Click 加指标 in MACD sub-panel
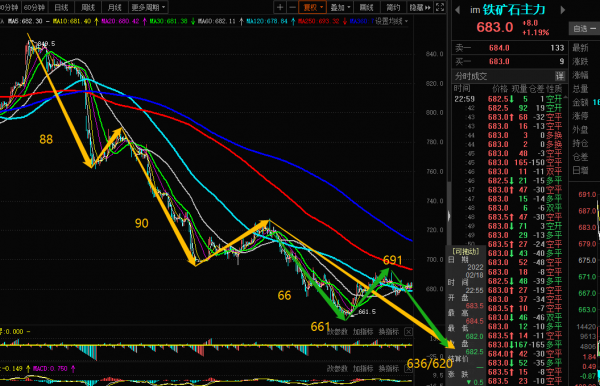Image resolution: width=600 pixels, height=386 pixels. point(363,368)
